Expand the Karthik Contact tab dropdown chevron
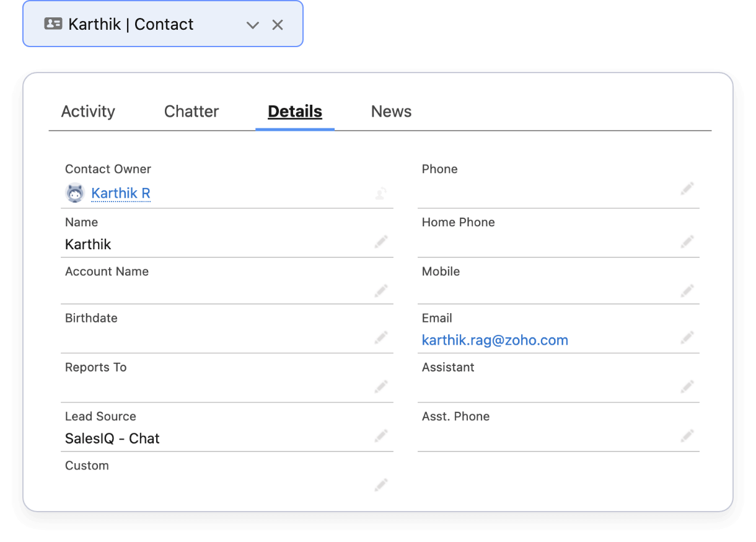Screen dimensions: 756x542 252,25
